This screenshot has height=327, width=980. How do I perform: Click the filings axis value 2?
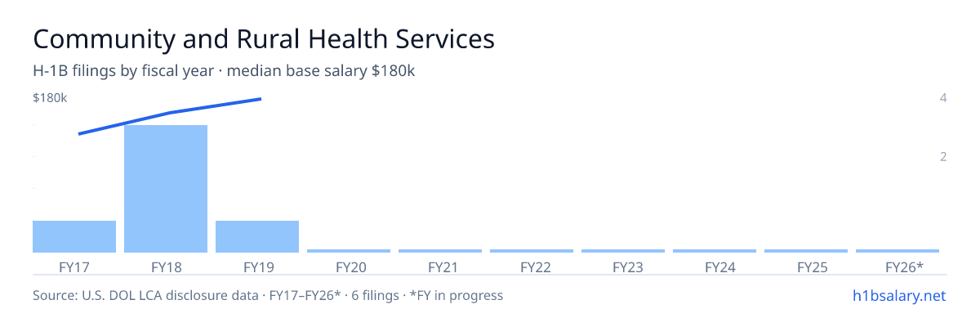pos(943,156)
